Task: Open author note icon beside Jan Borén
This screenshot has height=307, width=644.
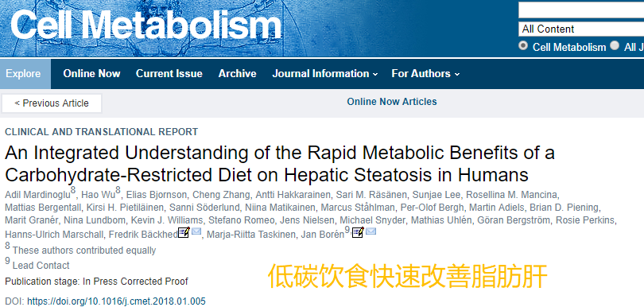Action: click(x=358, y=232)
